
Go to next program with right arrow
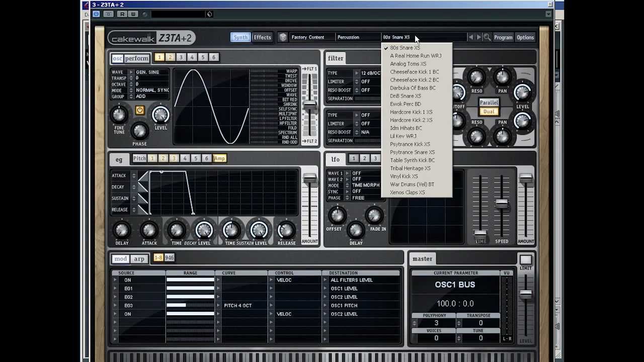(479, 37)
